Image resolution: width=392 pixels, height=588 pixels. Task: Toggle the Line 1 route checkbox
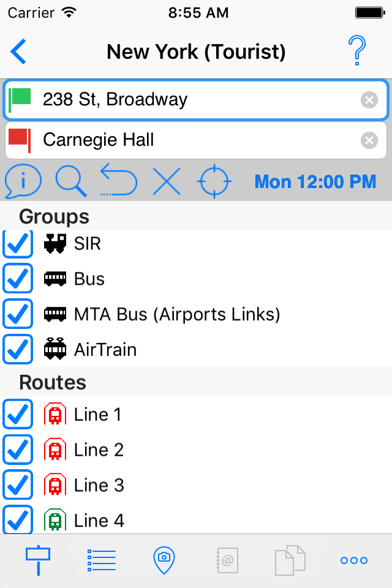(18, 414)
